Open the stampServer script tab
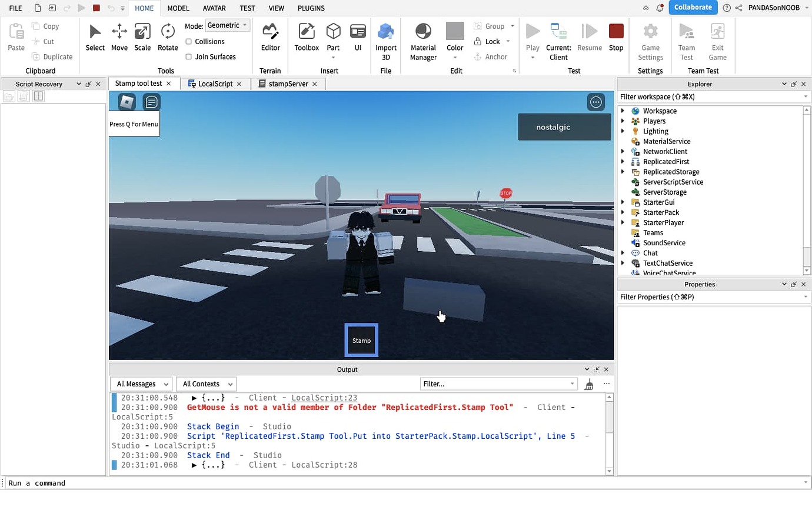The height and width of the screenshot is (507, 812). coord(288,84)
